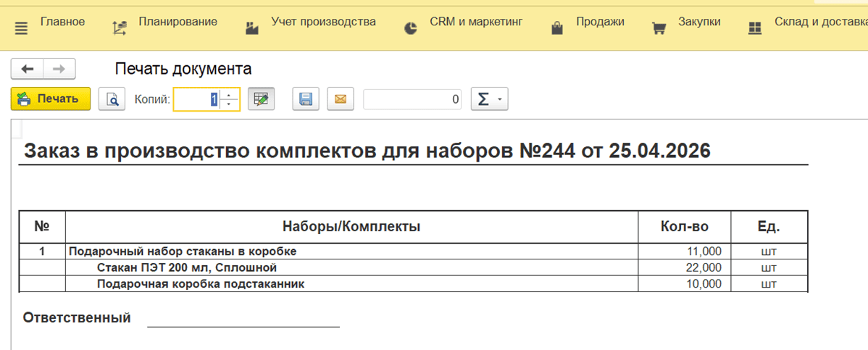This screenshot has width=868, height=350.
Task: Switch to CRM и маркетинг section
Action: click(464, 22)
